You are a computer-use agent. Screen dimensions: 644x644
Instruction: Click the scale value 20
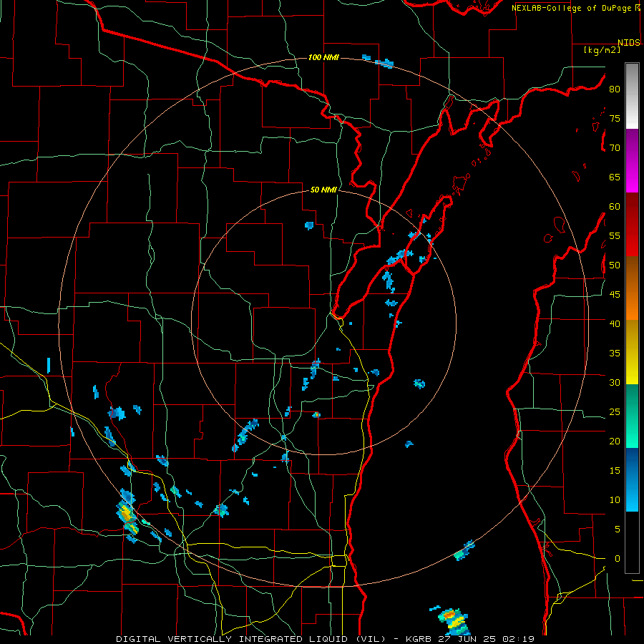coord(615,441)
